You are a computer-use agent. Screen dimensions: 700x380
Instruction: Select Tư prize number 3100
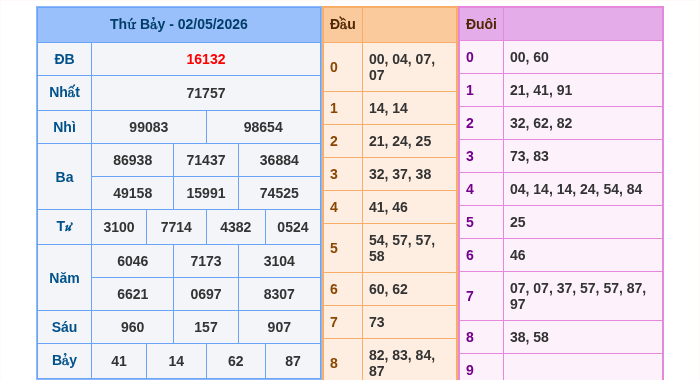tap(119, 227)
